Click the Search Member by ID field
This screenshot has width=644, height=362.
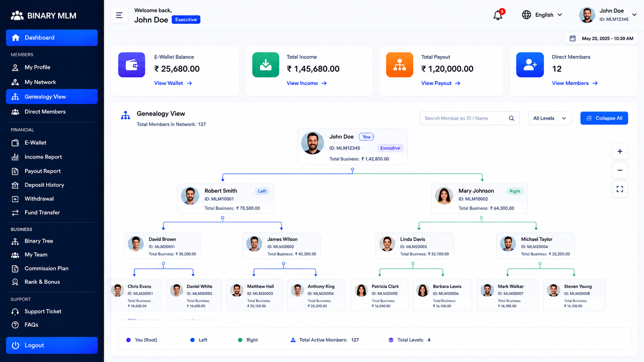click(x=470, y=118)
